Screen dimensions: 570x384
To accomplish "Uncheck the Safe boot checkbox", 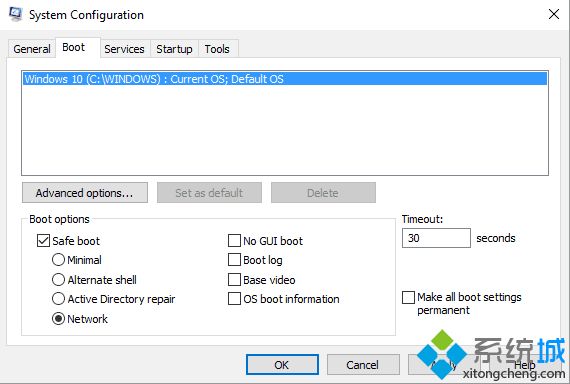I will [x=43, y=241].
